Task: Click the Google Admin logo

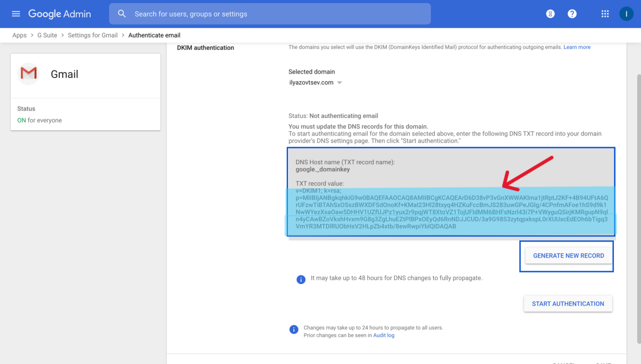Action: pos(59,14)
